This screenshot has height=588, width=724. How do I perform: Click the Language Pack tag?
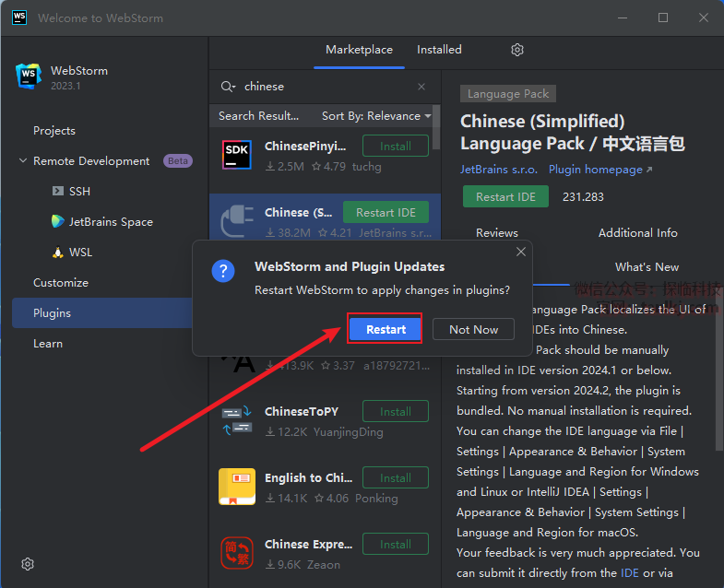click(508, 94)
